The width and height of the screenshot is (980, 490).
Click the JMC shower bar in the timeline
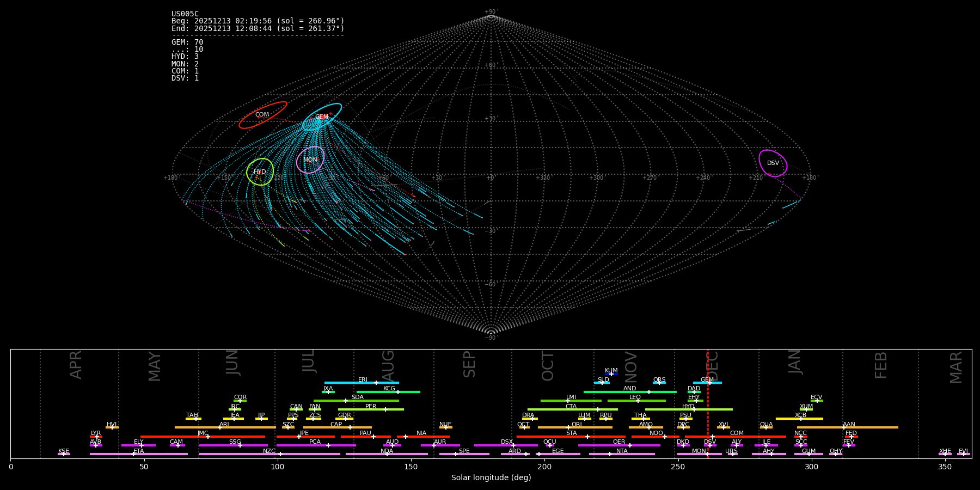point(203,437)
